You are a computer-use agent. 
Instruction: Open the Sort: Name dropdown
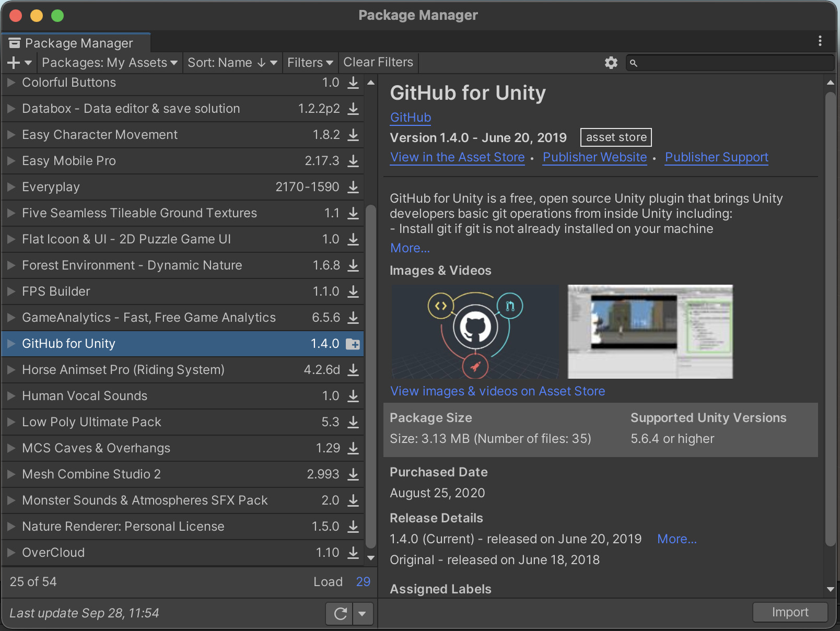(x=232, y=63)
